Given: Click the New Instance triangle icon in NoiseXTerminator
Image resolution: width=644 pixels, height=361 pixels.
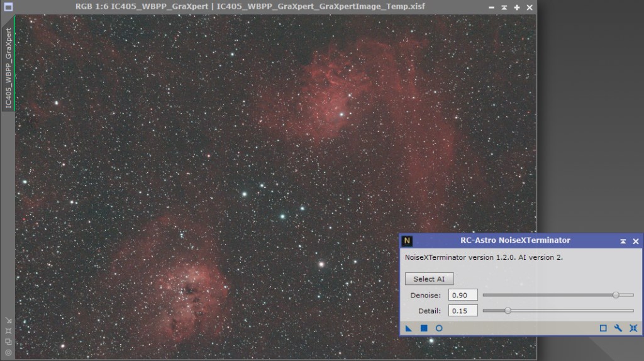Looking at the screenshot, I should coord(409,328).
